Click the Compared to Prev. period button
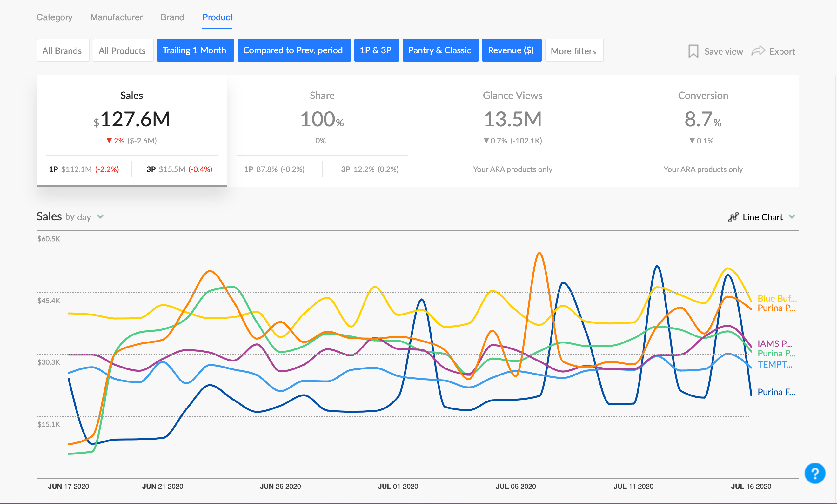Screen dimensions: 837x504 pos(293,50)
